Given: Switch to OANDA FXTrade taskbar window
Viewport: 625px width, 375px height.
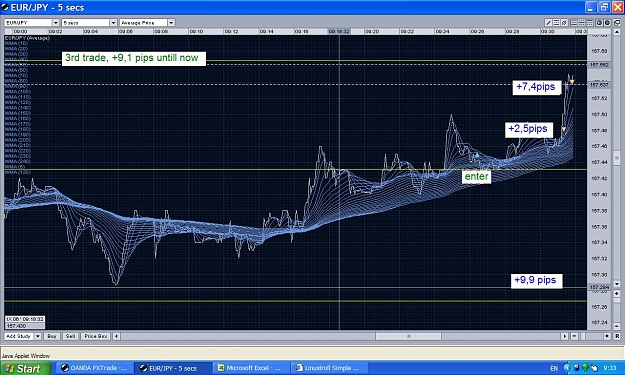Looking at the screenshot, I should pos(94,368).
